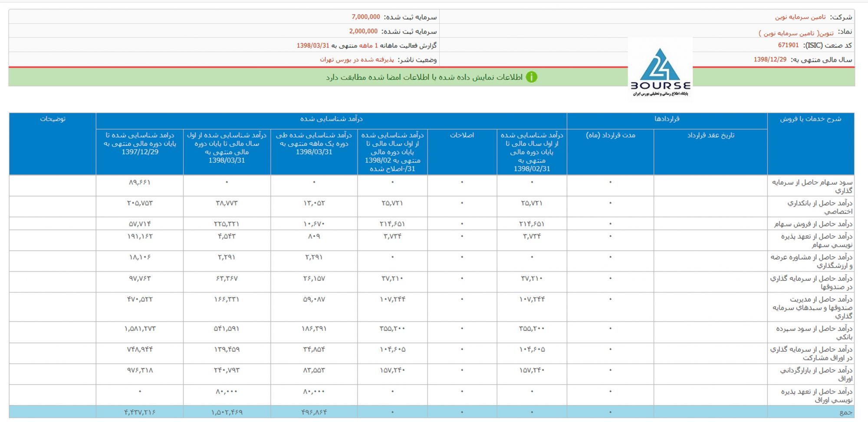The height and width of the screenshot is (422, 868).
Task: Click the شرح خدمات یا فروش column header
Action: pos(810,119)
